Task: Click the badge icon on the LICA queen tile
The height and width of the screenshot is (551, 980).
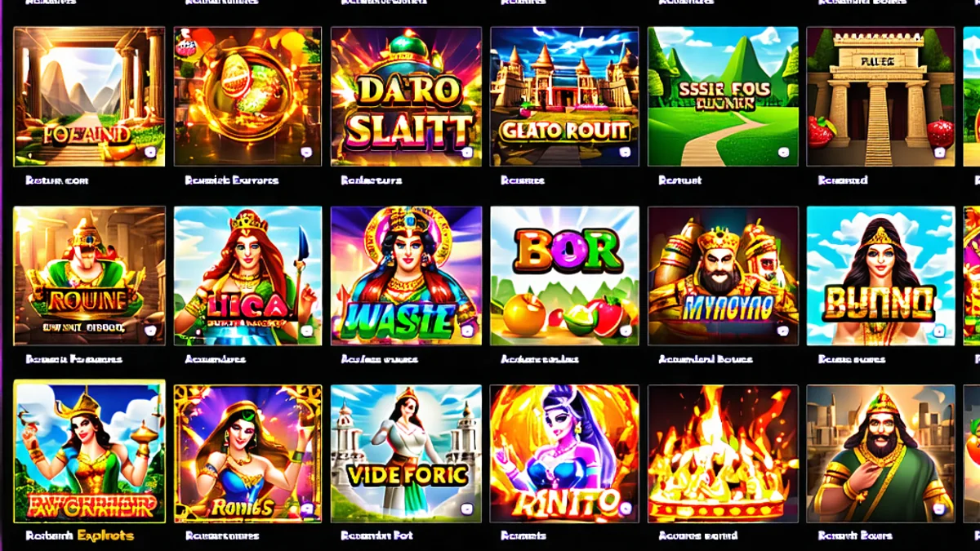Action: (x=308, y=331)
